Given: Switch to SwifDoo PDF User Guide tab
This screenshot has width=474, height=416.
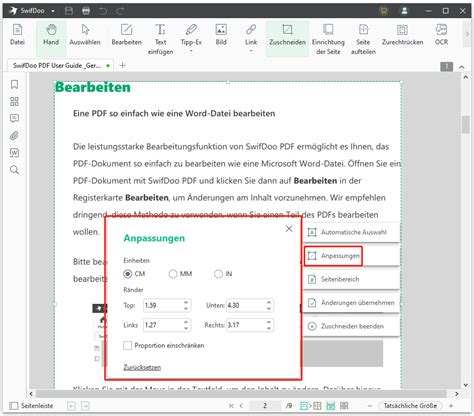Looking at the screenshot, I should (x=61, y=66).
